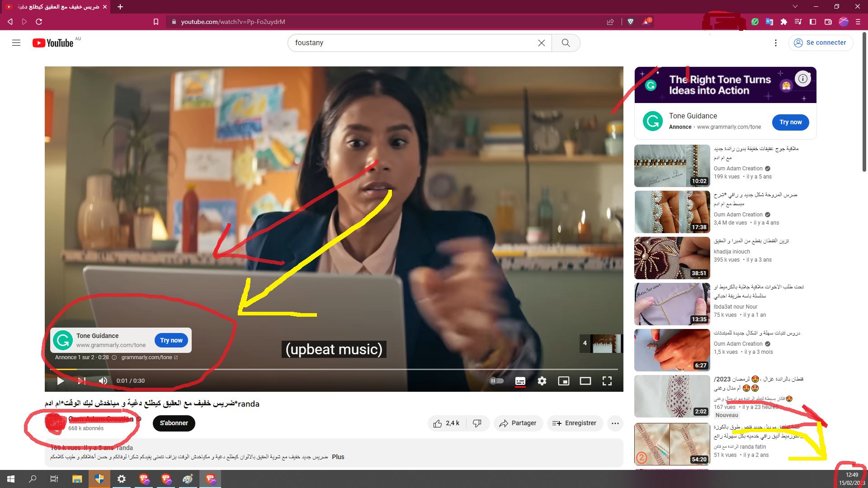Image resolution: width=868 pixels, height=488 pixels.
Task: Switch to cinema mode
Action: coord(585,381)
